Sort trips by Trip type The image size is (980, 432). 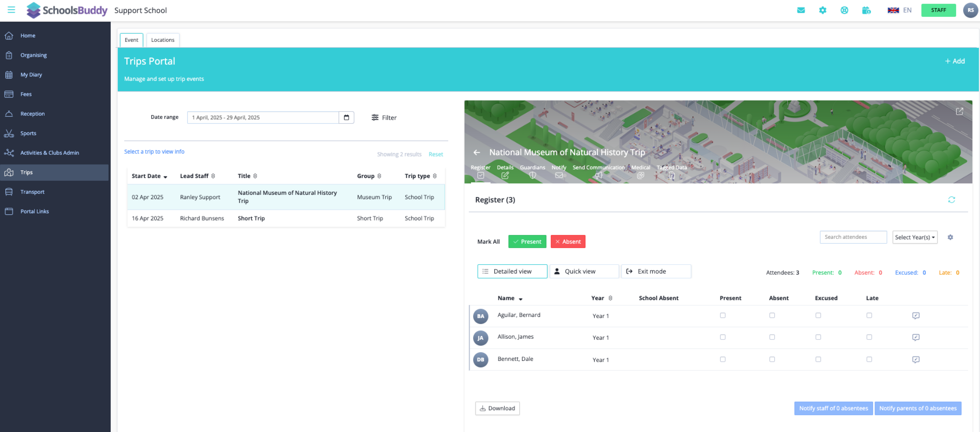tap(421, 176)
